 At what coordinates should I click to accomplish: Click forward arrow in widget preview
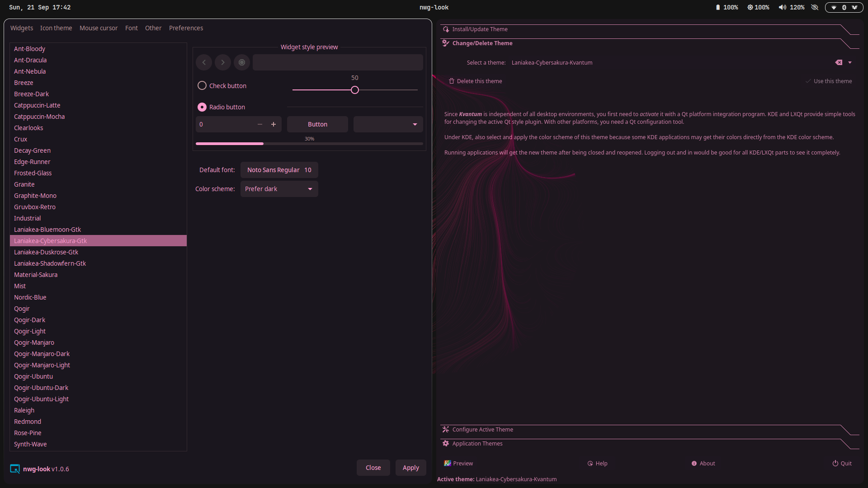pyautogui.click(x=223, y=62)
